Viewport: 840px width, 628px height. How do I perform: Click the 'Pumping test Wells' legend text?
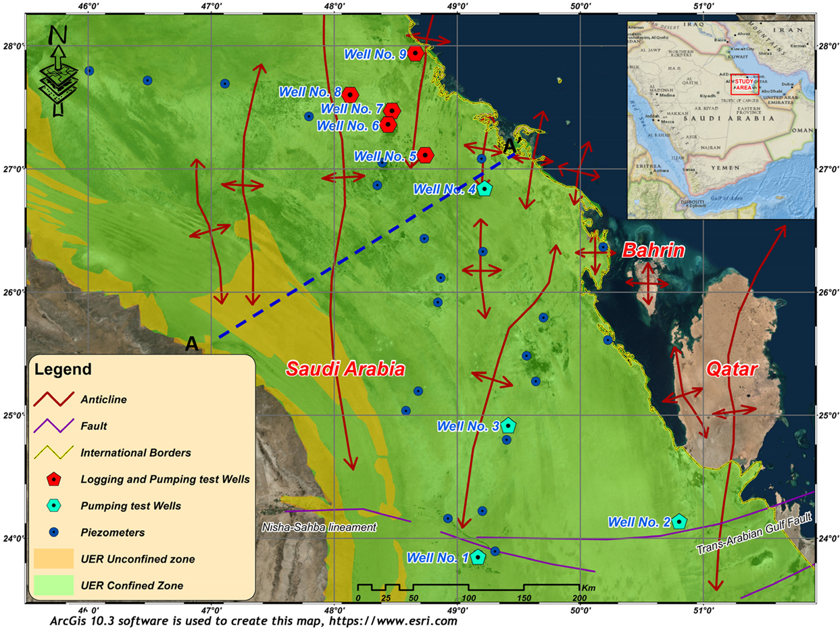pyautogui.click(x=132, y=506)
